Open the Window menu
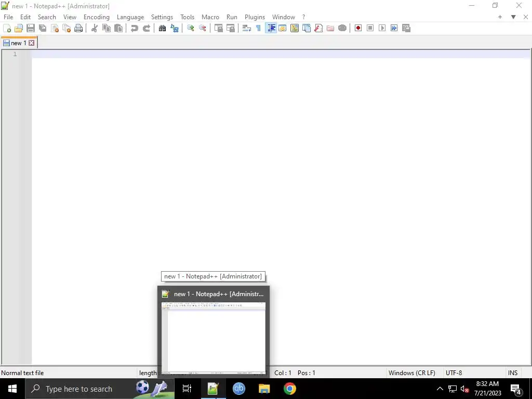The width and height of the screenshot is (532, 399). [x=284, y=17]
